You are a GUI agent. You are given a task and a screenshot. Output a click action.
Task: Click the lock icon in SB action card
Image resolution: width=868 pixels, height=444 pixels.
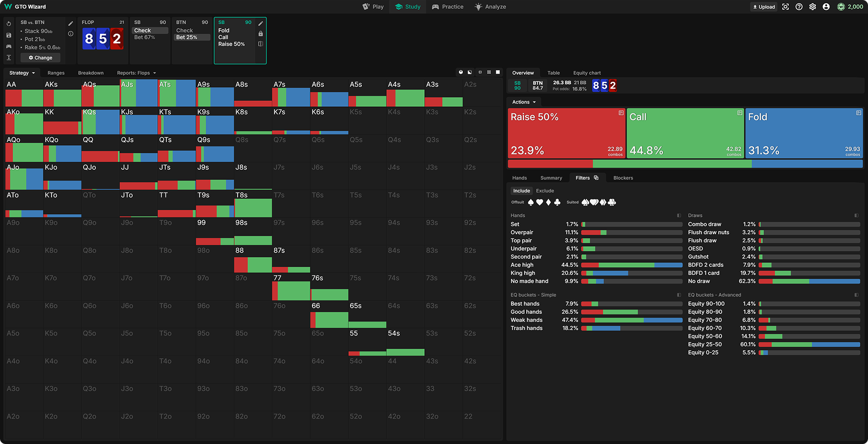tap(260, 34)
